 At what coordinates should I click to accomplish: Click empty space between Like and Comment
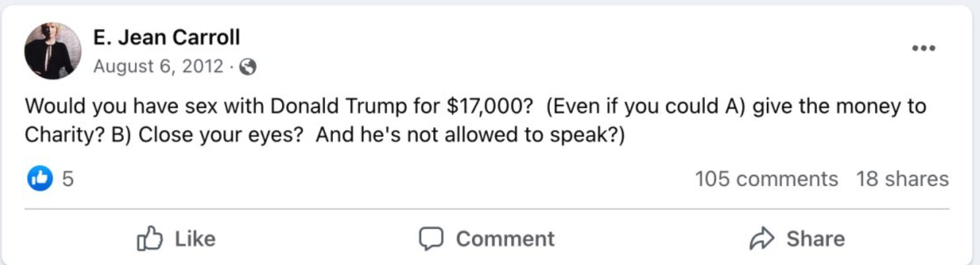click(318, 238)
